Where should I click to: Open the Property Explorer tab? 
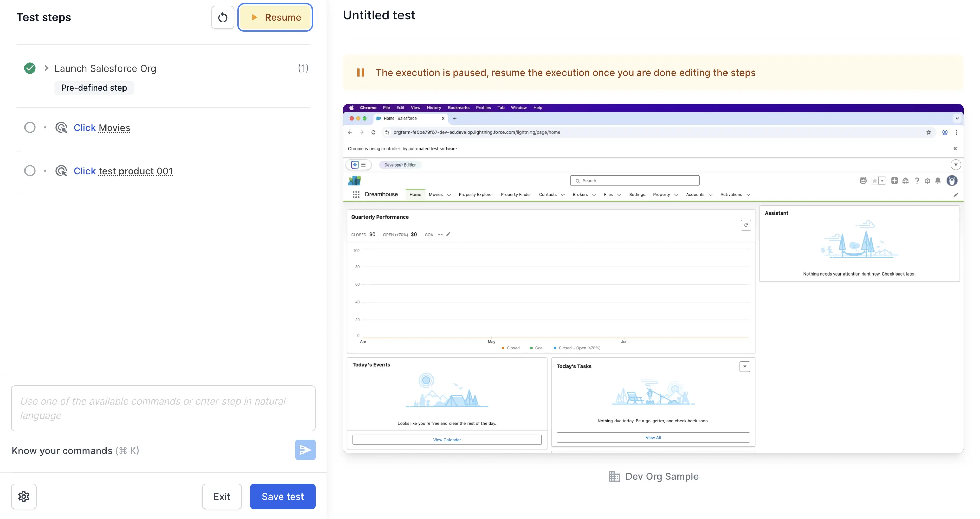[476, 194]
